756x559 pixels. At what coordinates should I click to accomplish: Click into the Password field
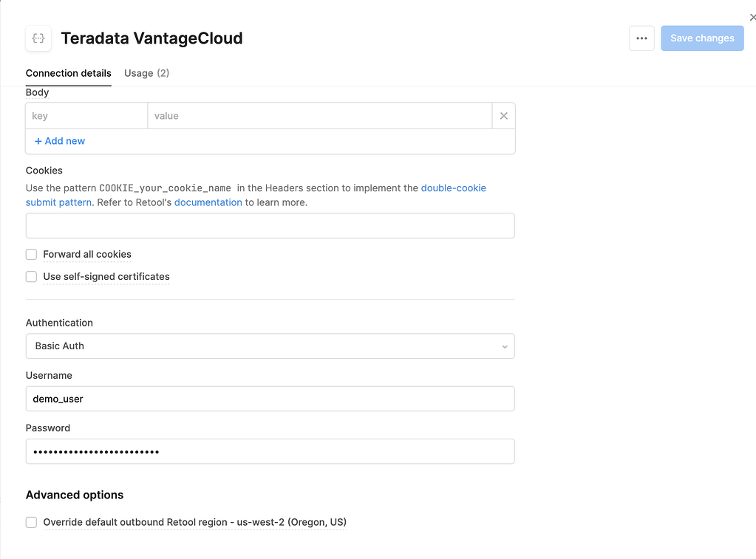click(270, 452)
